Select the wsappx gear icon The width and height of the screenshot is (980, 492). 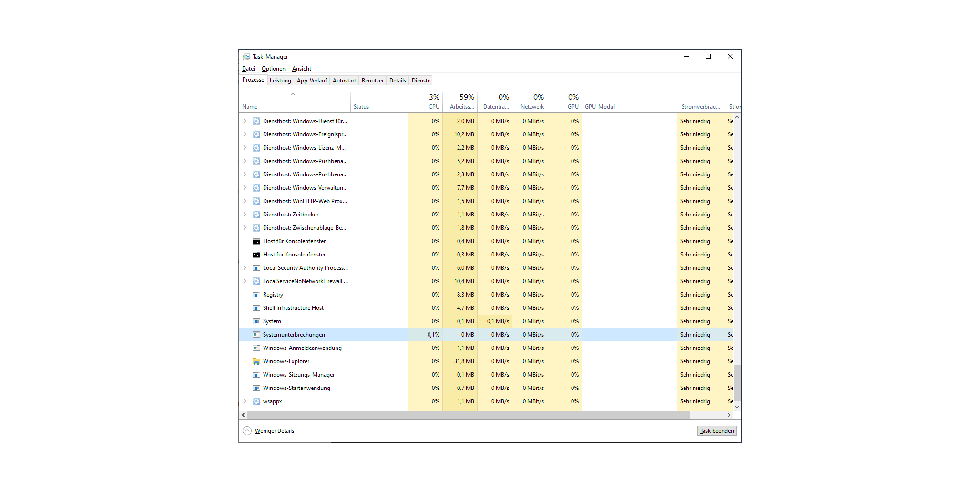(256, 401)
